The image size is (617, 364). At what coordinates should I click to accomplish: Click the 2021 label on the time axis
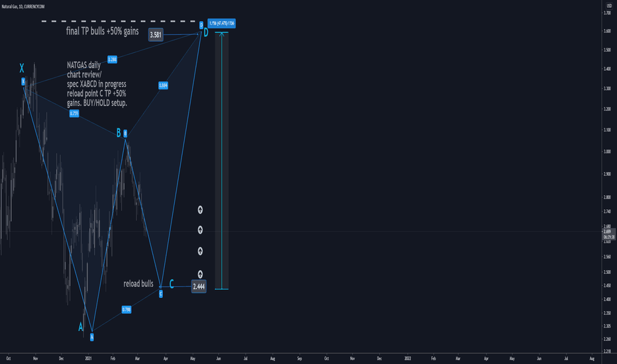coord(89,359)
